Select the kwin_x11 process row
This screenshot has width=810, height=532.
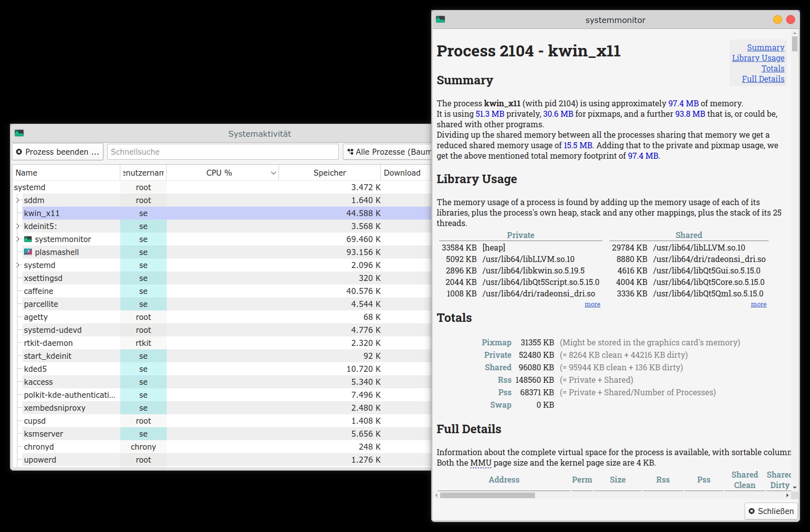221,213
